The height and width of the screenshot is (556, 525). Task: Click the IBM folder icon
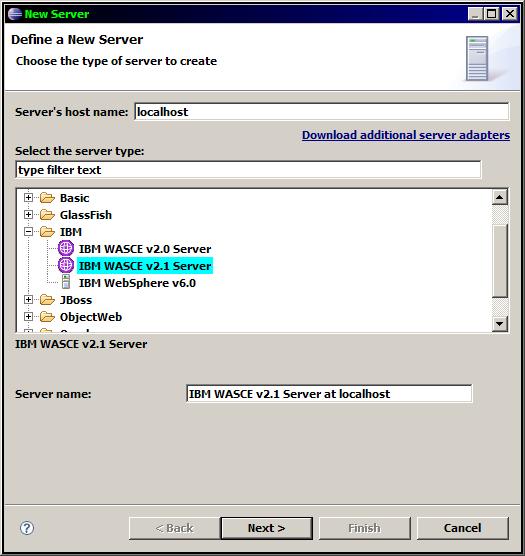click(x=47, y=232)
